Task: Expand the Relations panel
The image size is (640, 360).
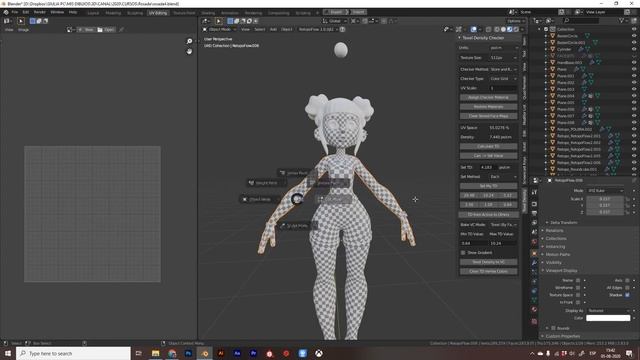Action: point(554,231)
